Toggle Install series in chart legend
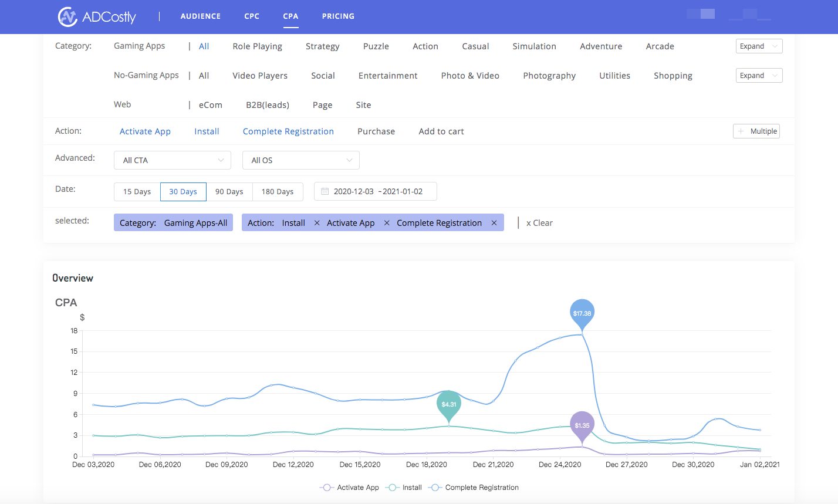This screenshot has height=504, width=838. click(x=404, y=488)
